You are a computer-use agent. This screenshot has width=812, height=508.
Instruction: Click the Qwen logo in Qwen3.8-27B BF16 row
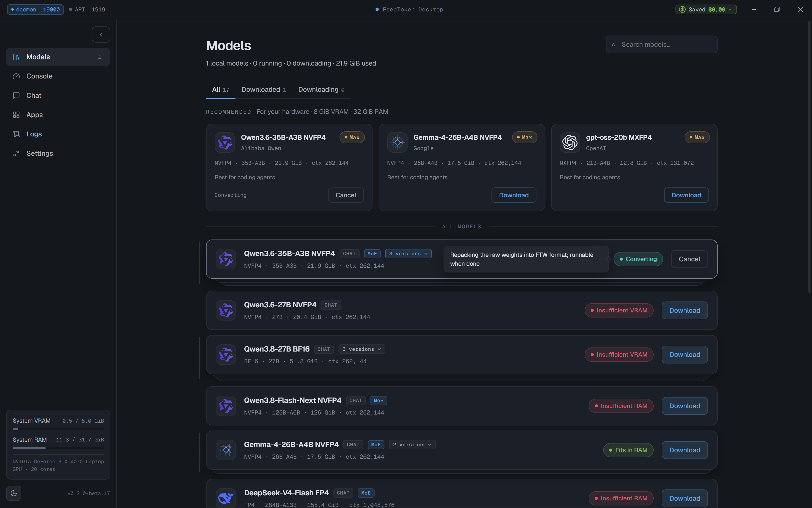226,355
